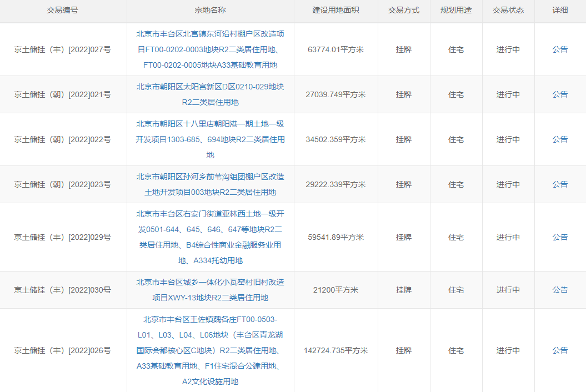This screenshot has height=392, width=586.
Task: Click the 交易编号 column header
Action: [63, 11]
